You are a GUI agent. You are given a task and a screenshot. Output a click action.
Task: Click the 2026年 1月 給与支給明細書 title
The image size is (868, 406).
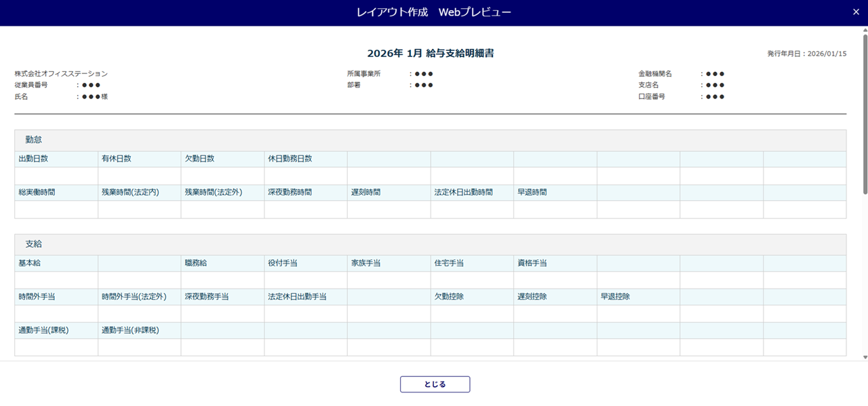[x=430, y=53]
